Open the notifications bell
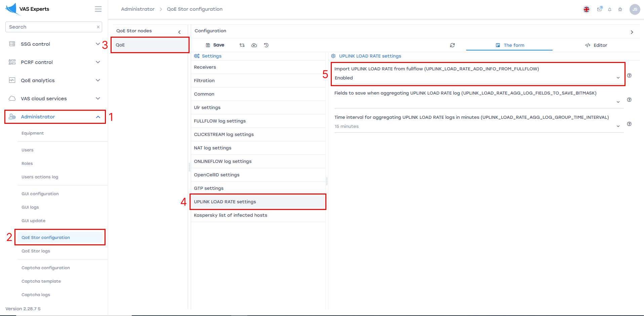 coord(609,9)
